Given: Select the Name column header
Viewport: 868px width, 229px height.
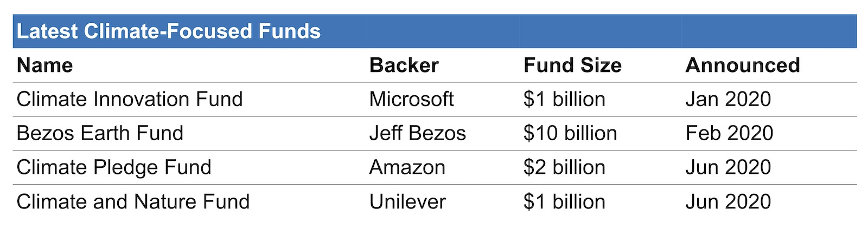Looking at the screenshot, I should (x=44, y=66).
